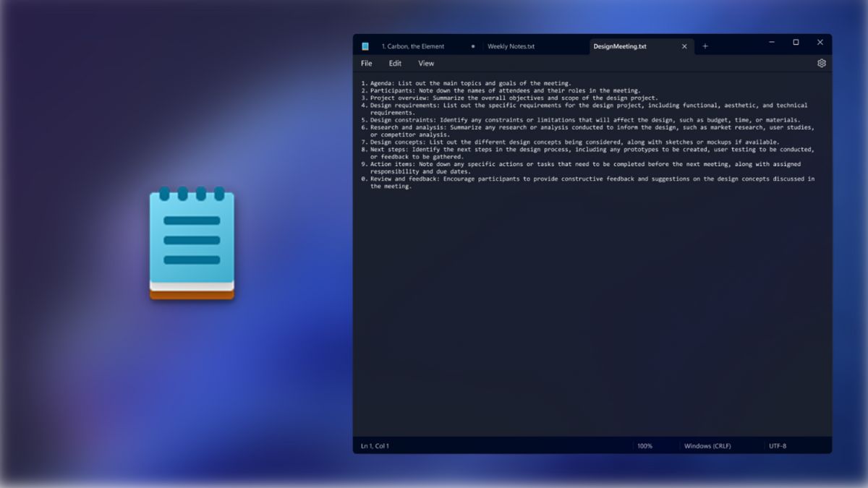Click the plus icon to add a new tab
Image resolution: width=868 pixels, height=488 pixels.
[705, 46]
